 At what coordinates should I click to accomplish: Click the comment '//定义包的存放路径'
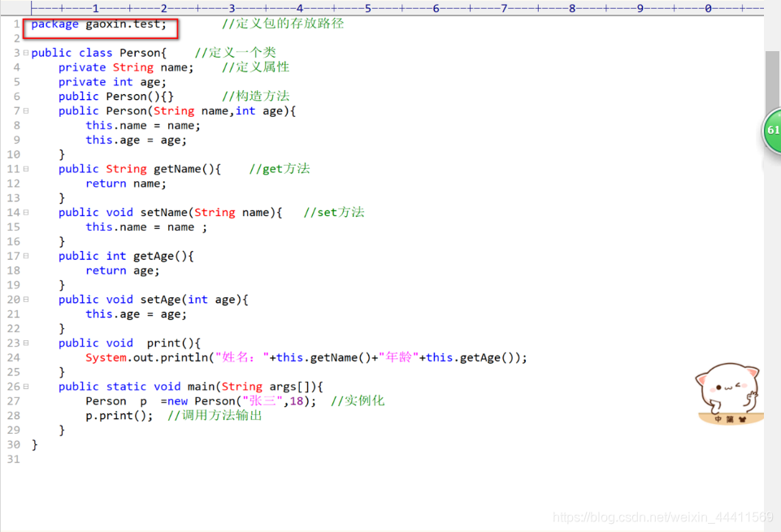pyautogui.click(x=283, y=24)
